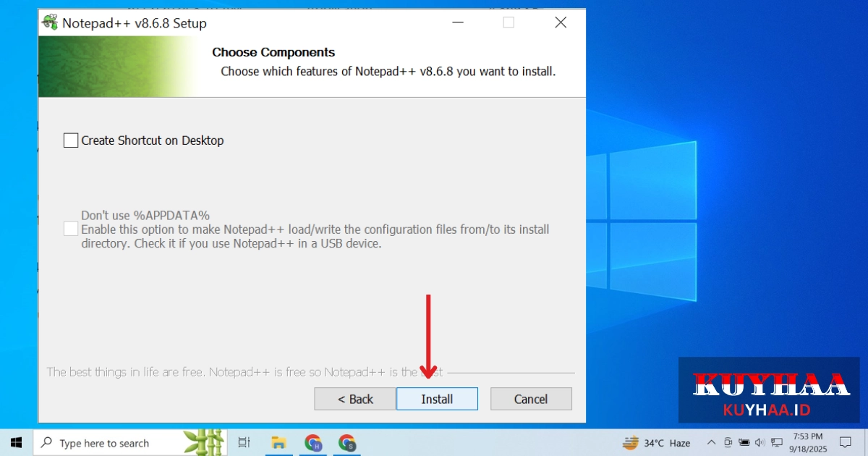Close the Notepad++ Setup window

tap(561, 22)
